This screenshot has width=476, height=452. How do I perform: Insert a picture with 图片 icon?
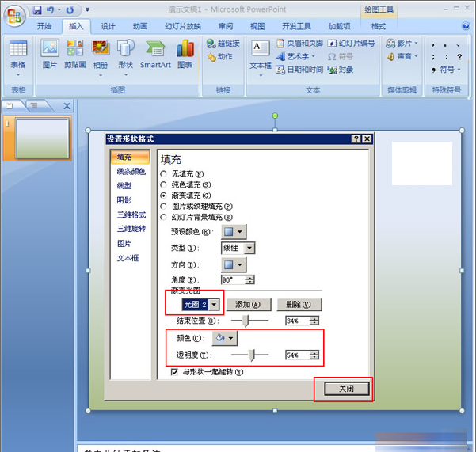click(49, 54)
